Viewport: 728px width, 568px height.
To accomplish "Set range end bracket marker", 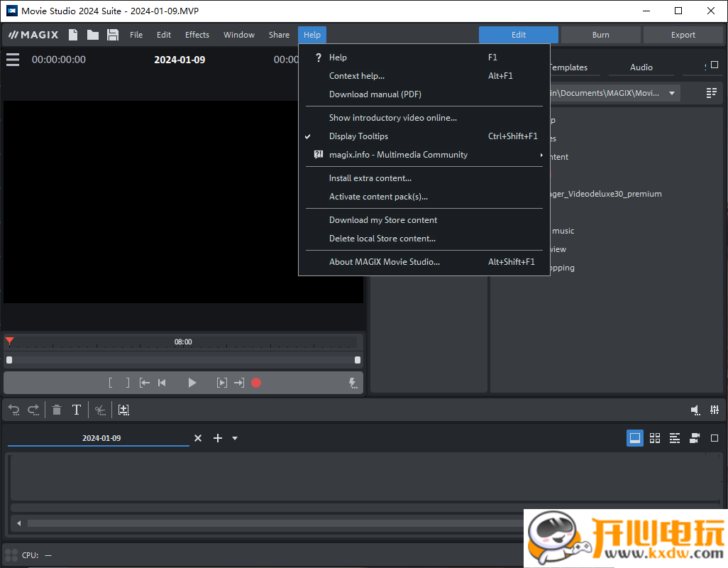I will tap(128, 383).
